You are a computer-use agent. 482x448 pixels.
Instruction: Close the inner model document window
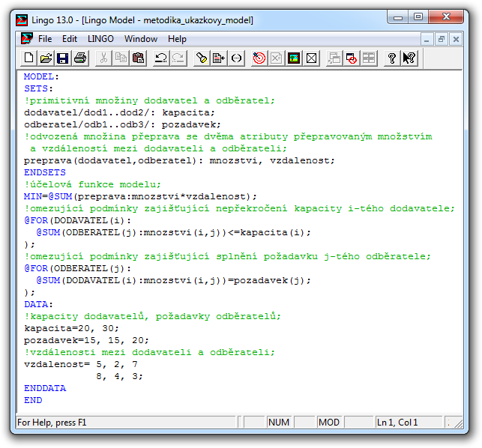tap(456, 39)
